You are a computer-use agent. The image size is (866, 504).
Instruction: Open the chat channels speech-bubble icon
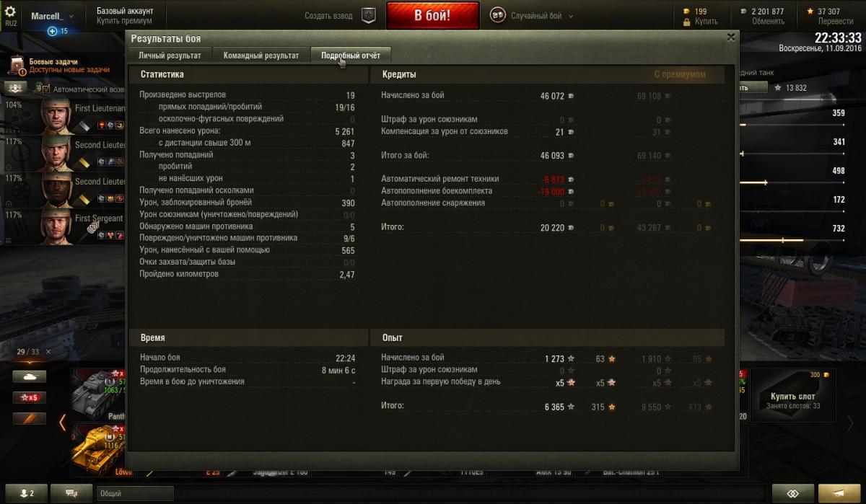click(x=72, y=493)
